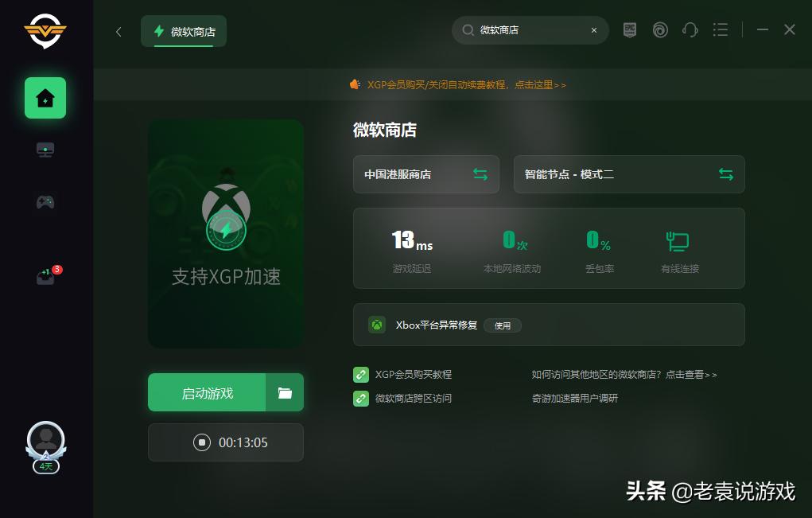Switch the 中国港服商店 region selector
812x518 pixels.
(x=480, y=174)
